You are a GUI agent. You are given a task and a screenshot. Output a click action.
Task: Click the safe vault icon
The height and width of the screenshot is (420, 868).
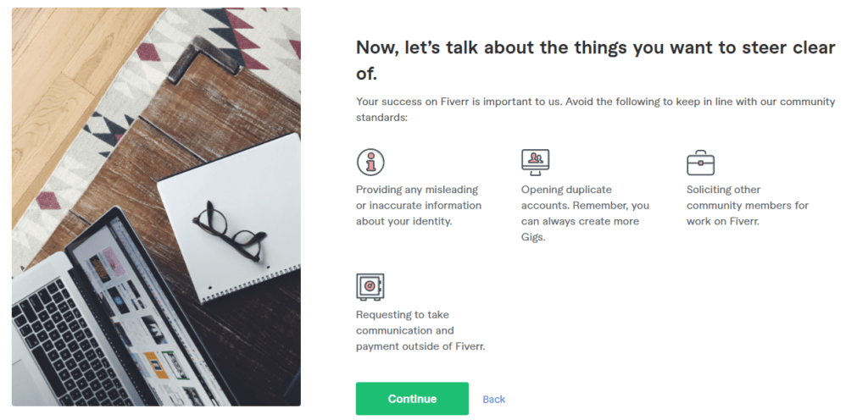click(370, 287)
